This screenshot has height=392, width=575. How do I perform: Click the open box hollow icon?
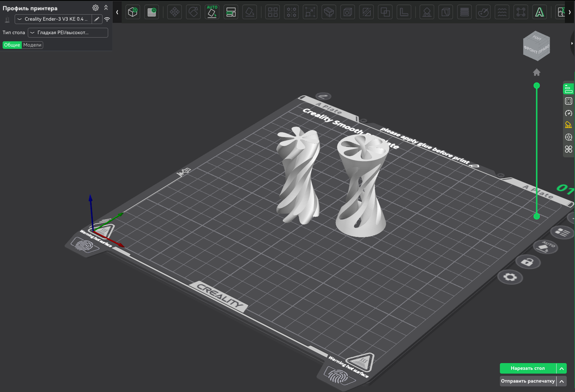click(x=329, y=12)
